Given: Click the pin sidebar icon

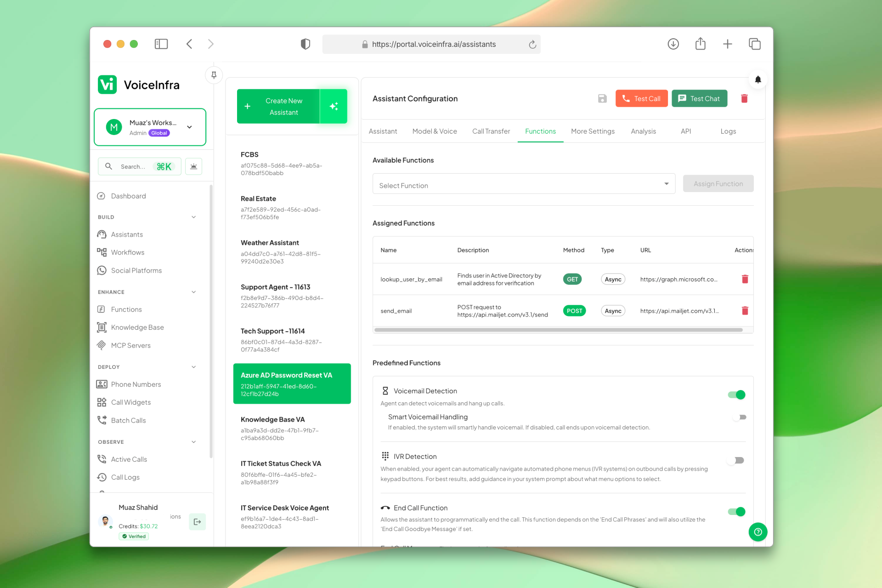Looking at the screenshot, I should pyautogui.click(x=214, y=75).
